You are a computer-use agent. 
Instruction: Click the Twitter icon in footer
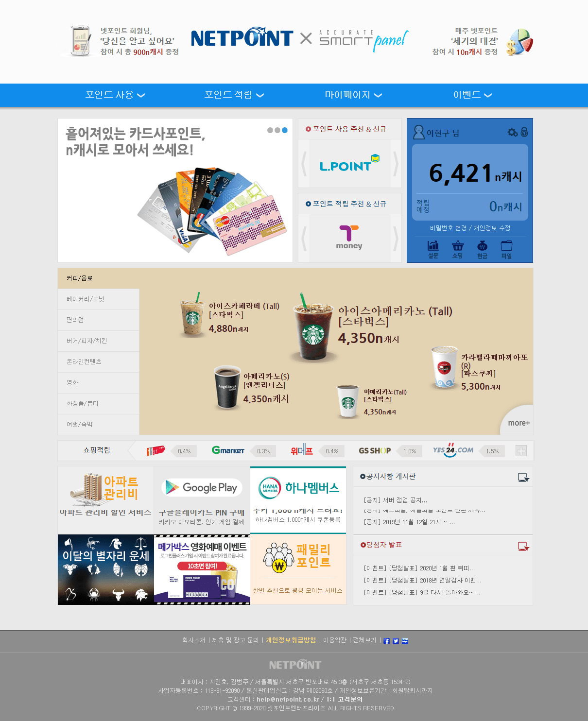396,641
